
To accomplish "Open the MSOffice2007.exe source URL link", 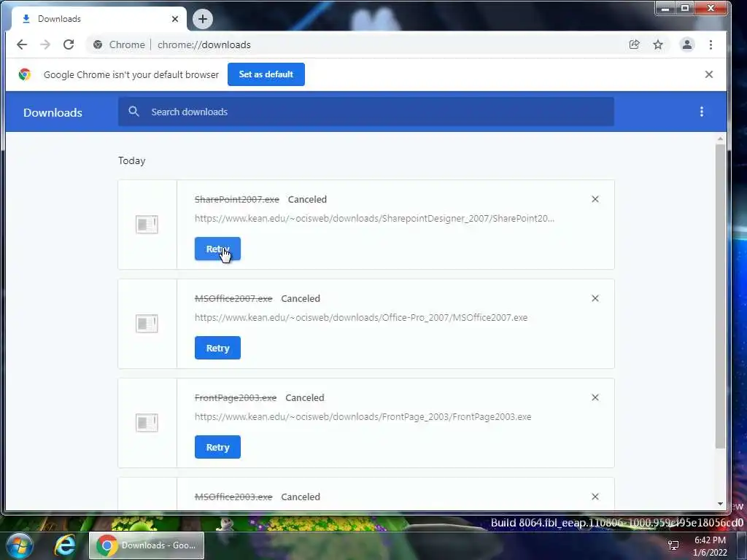I will pyautogui.click(x=361, y=318).
